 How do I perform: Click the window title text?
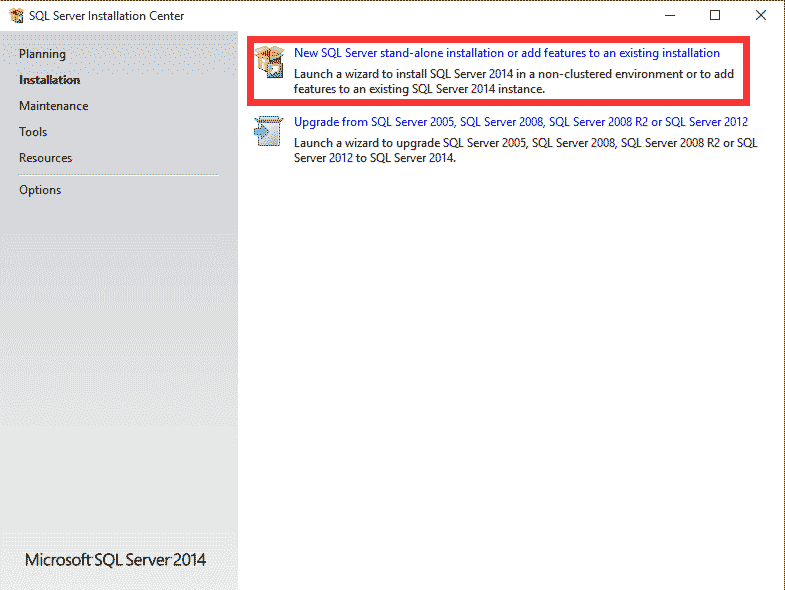click(106, 16)
